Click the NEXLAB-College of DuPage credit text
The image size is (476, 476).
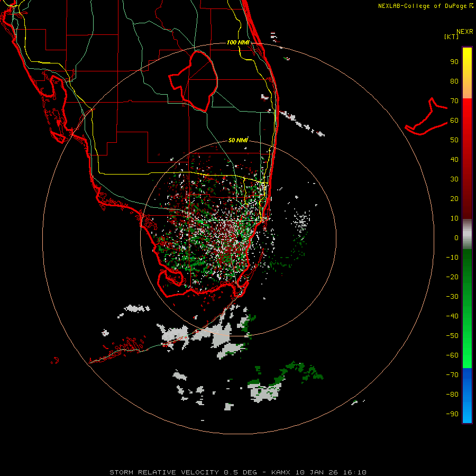[423, 6]
